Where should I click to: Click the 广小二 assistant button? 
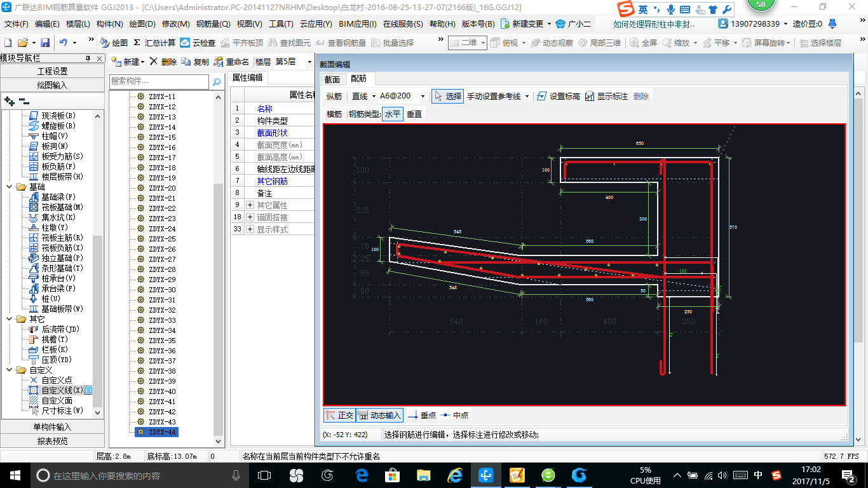tap(574, 24)
